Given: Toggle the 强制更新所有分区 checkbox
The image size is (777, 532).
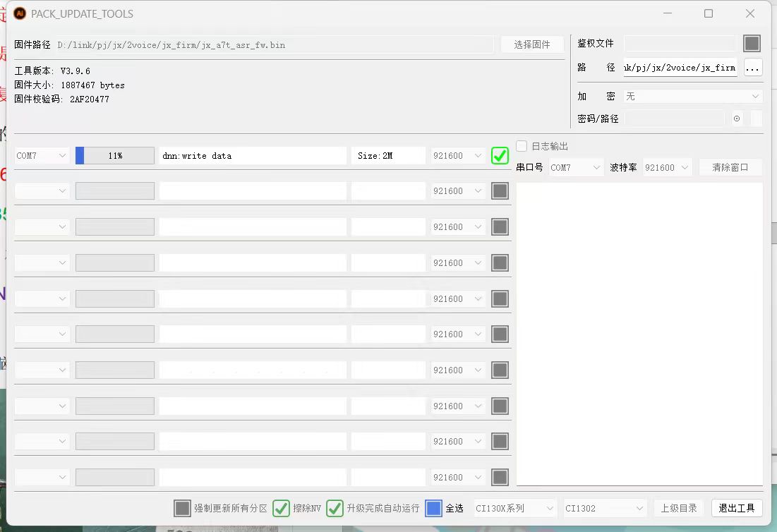Looking at the screenshot, I should pos(182,507).
